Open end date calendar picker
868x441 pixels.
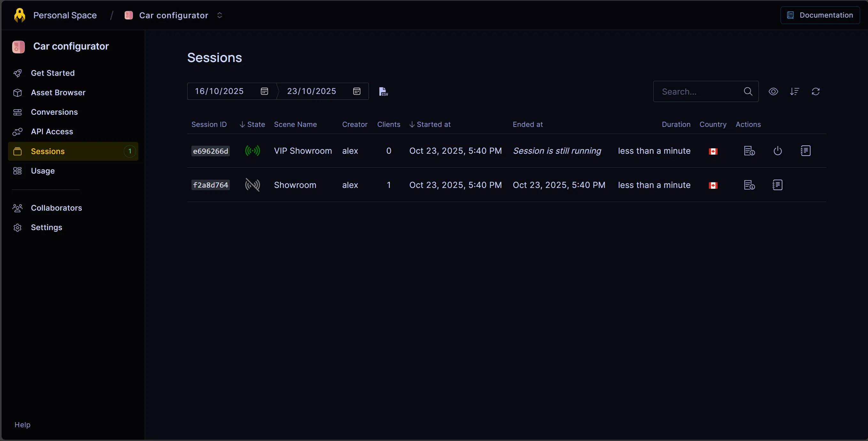357,91
